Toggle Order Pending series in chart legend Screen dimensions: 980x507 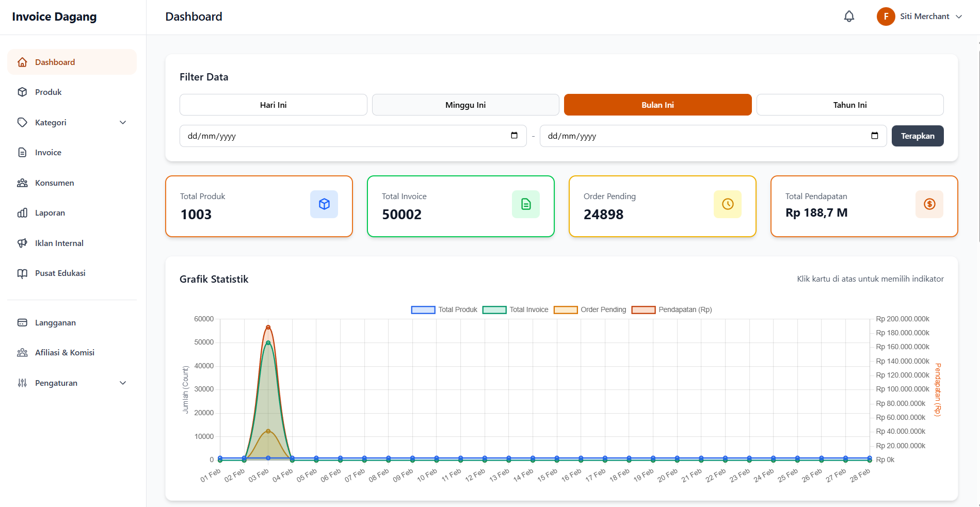pyautogui.click(x=590, y=310)
